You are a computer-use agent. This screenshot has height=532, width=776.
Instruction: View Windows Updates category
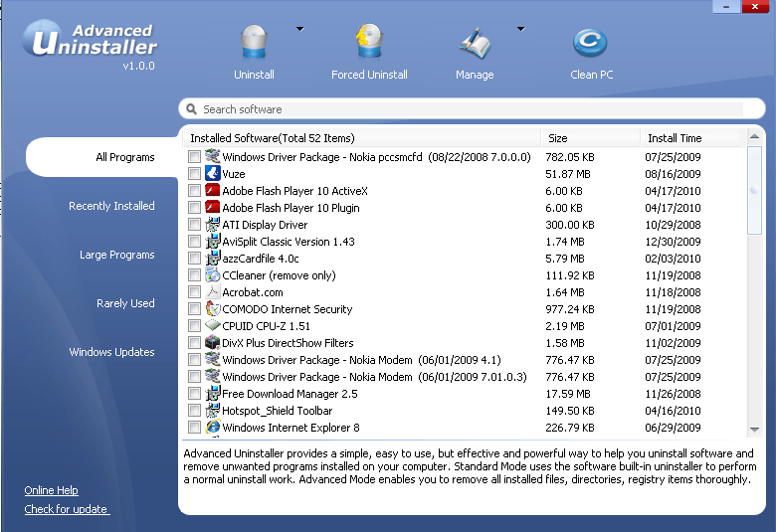[x=111, y=352]
